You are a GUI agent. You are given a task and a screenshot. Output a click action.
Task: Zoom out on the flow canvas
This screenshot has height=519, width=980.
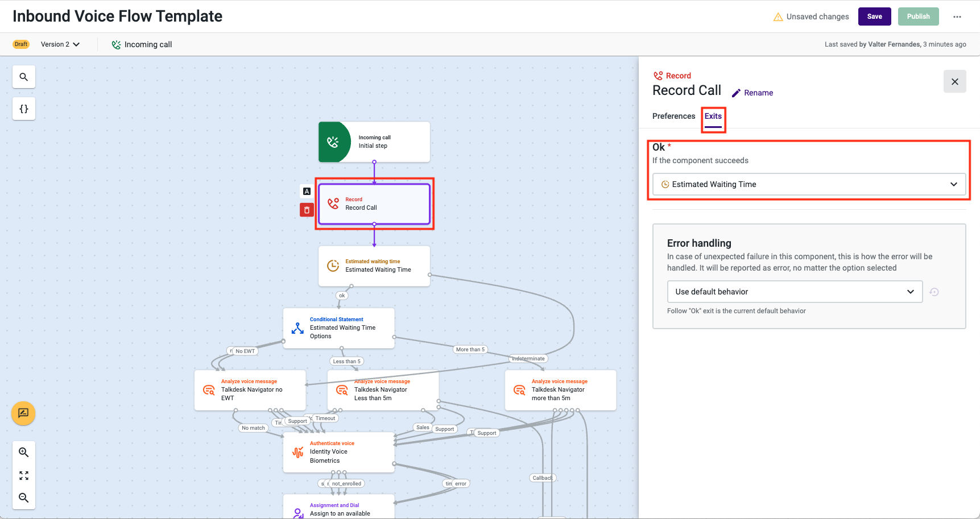[24, 498]
